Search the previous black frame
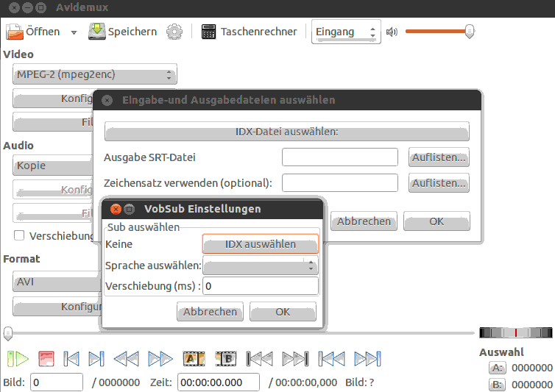Screen dimensions: 555x392 pos(259,359)
